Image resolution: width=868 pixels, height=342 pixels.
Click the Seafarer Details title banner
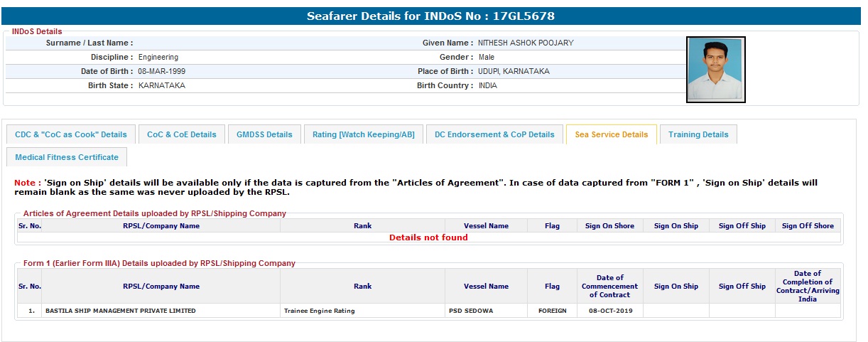click(x=433, y=16)
